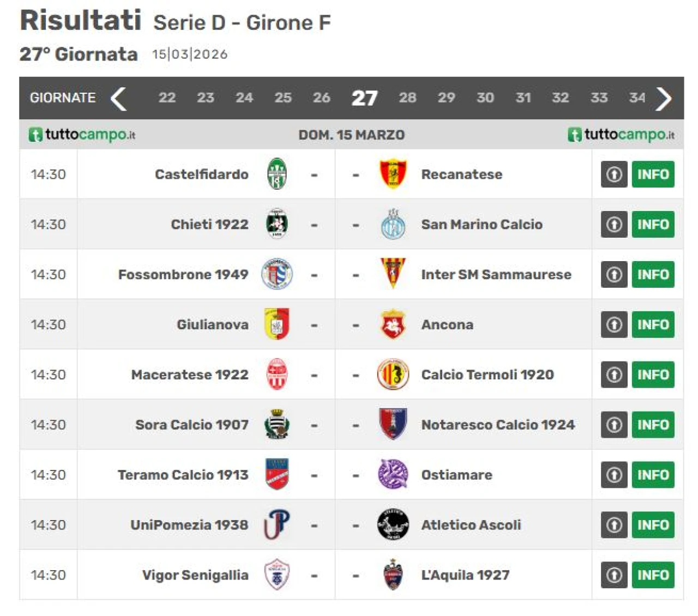
Task: Click the Castelfidardo team crest
Action: pyautogui.click(x=277, y=174)
